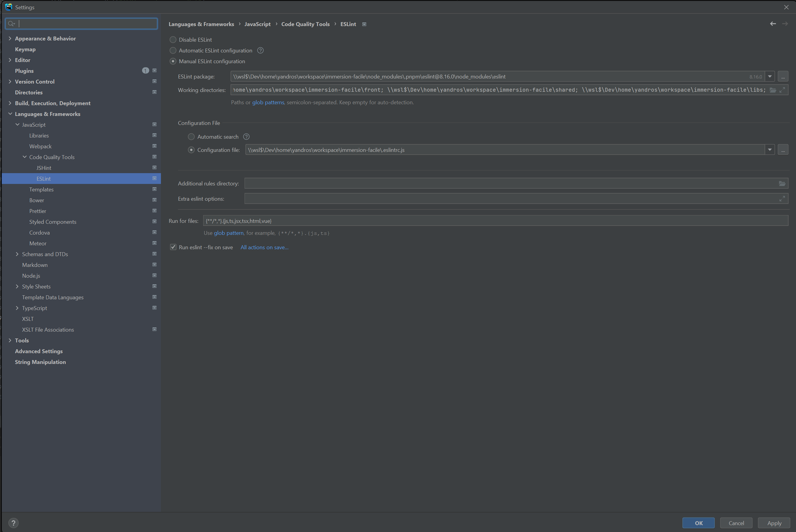
Task: Select Automatic ESLint configuration option
Action: coord(173,51)
